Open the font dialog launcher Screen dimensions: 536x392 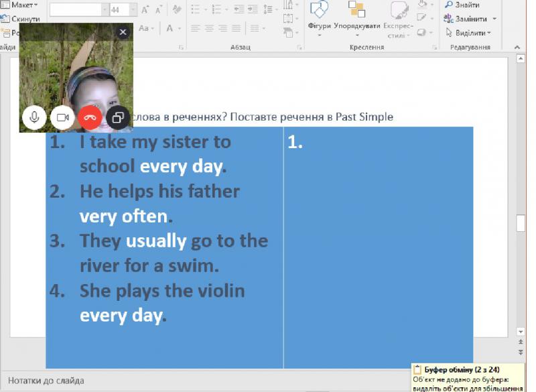tap(181, 48)
